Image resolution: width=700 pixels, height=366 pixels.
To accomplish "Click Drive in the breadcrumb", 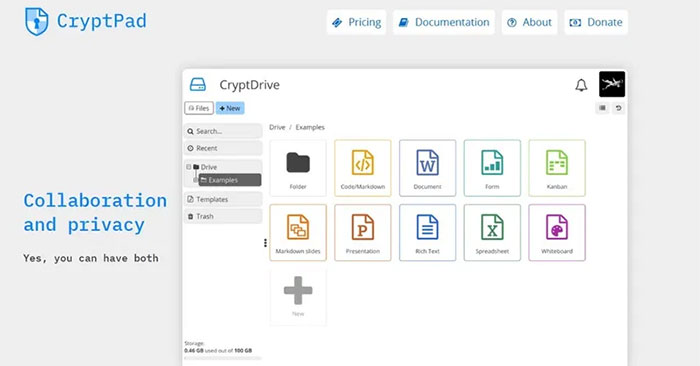I will pyautogui.click(x=277, y=127).
